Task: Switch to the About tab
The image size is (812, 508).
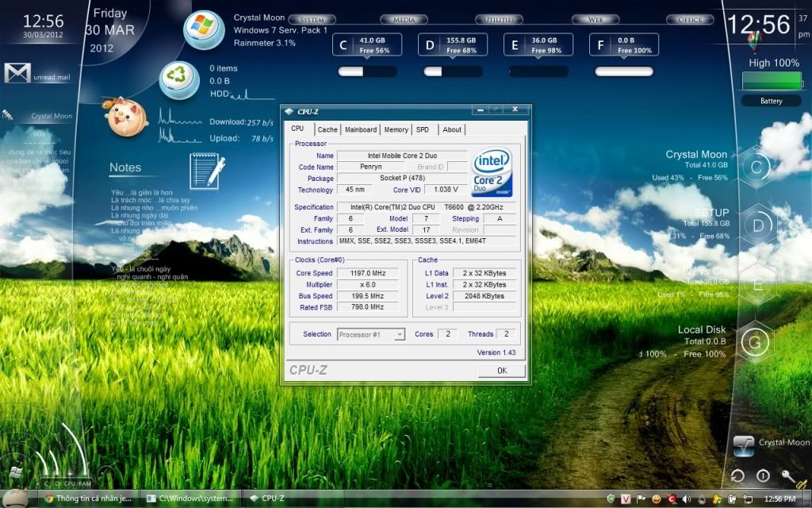Action: [x=451, y=129]
